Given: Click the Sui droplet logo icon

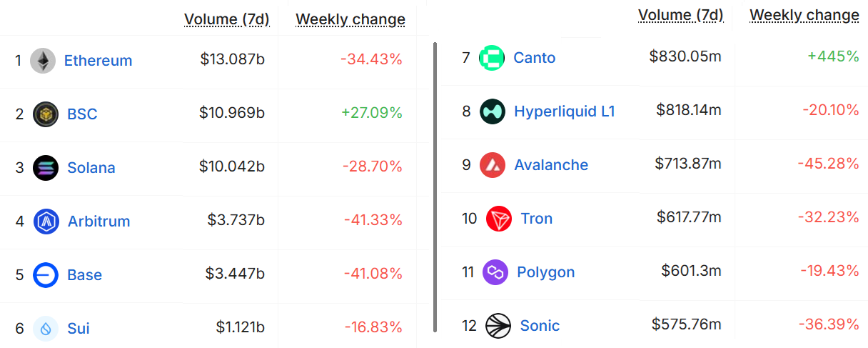Looking at the screenshot, I should 46,329.
